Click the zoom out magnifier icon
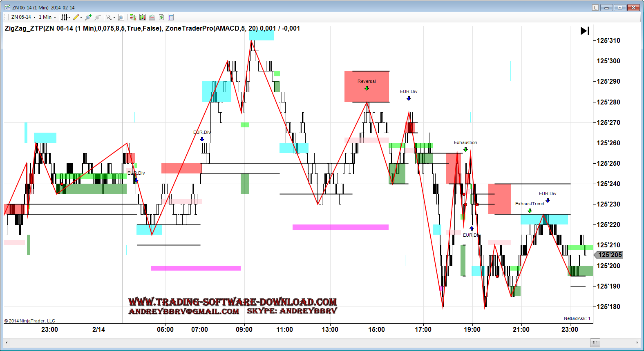 pos(97,17)
